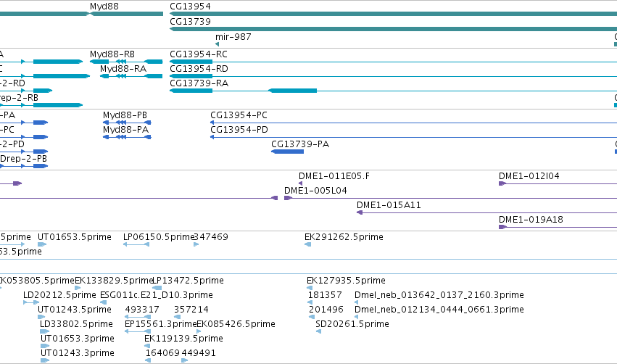617x364 pixels.
Task: Click the EK127935.5prime EST label
Action: (x=346, y=281)
